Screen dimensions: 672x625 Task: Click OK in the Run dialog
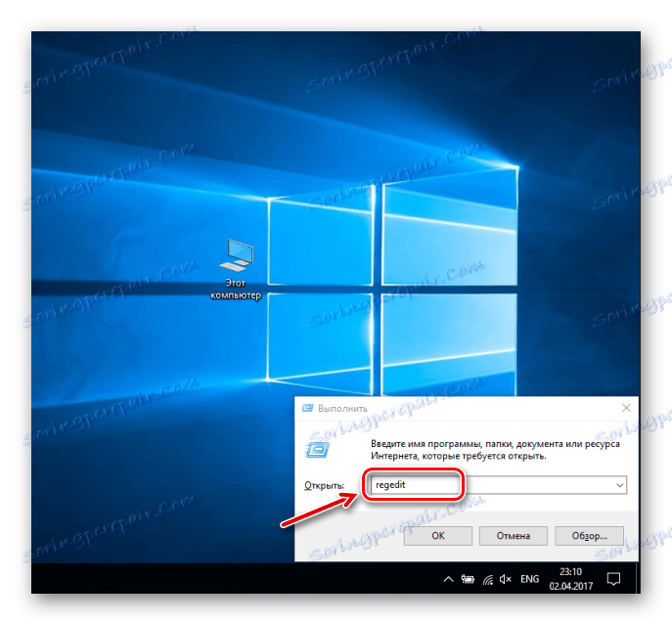point(437,536)
